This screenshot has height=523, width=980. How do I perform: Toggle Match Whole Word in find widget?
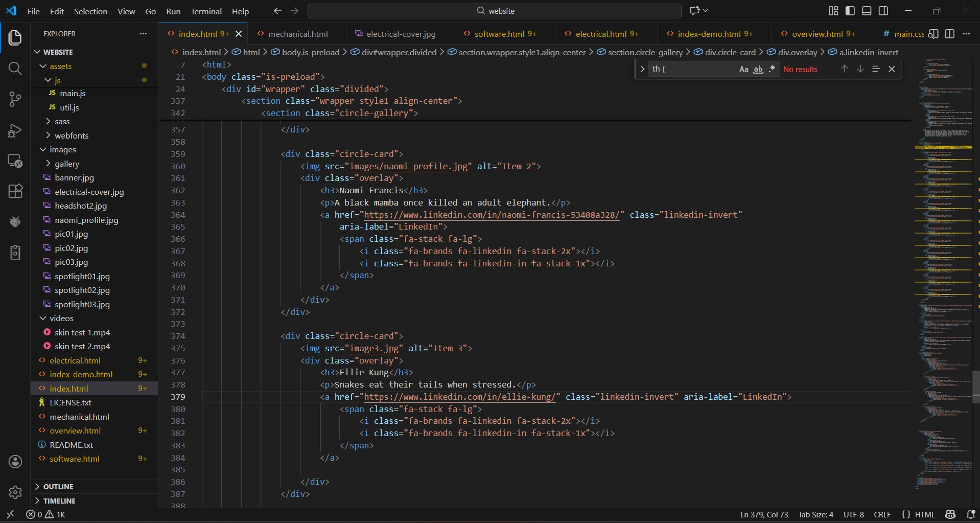[758, 69]
